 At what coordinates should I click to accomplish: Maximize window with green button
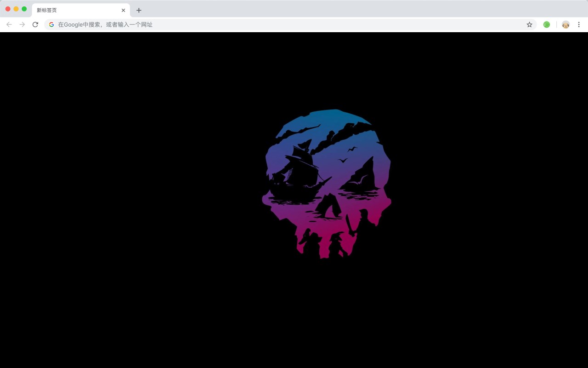click(24, 9)
